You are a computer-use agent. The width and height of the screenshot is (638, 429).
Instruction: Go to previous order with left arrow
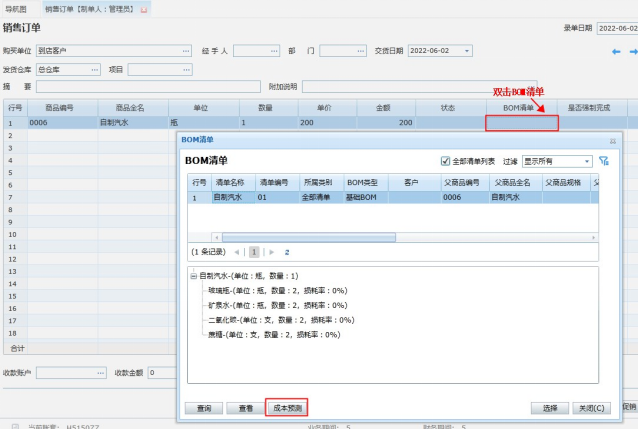616,52
